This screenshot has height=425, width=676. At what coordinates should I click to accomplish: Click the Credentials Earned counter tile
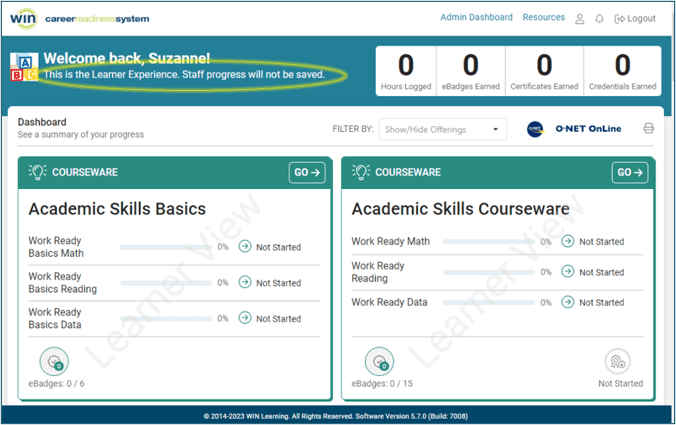(622, 71)
